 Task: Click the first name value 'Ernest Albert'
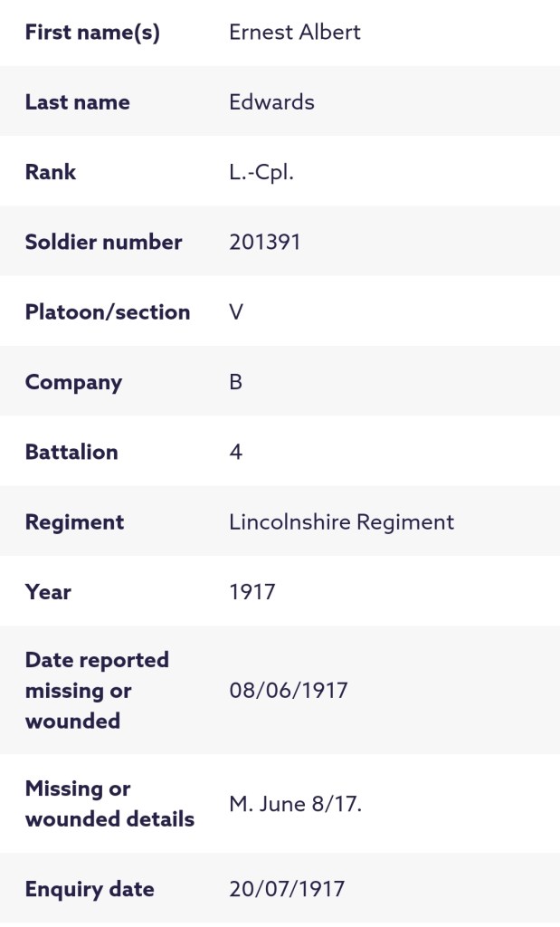coord(295,33)
